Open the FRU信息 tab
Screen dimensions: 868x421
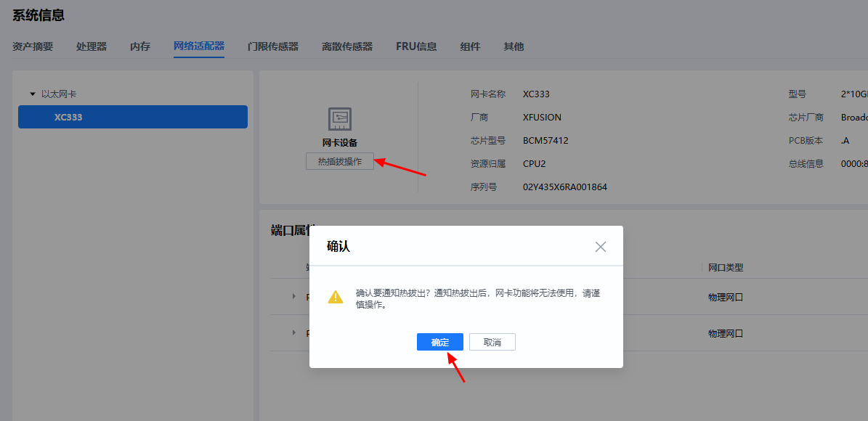416,46
